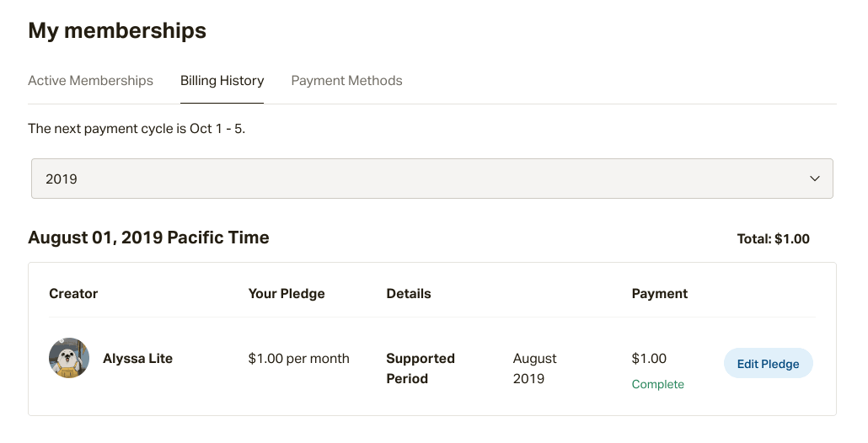
Task: Click the next payment cycle notice text
Action: [x=137, y=129]
